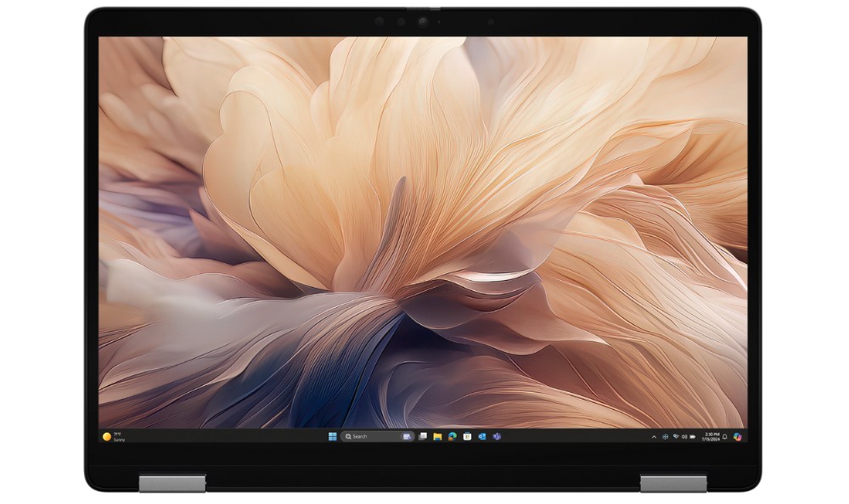
Task: Click the battery status icon
Action: (x=694, y=436)
